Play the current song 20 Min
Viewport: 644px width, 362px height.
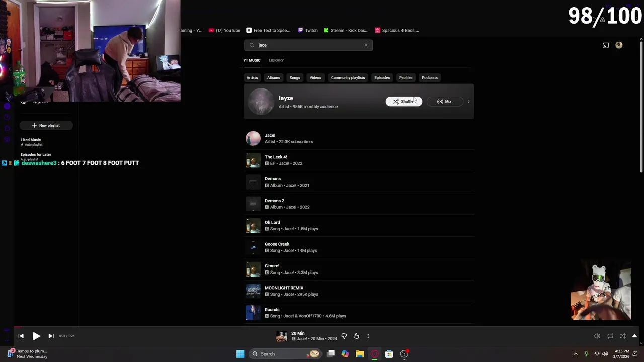tap(36, 336)
